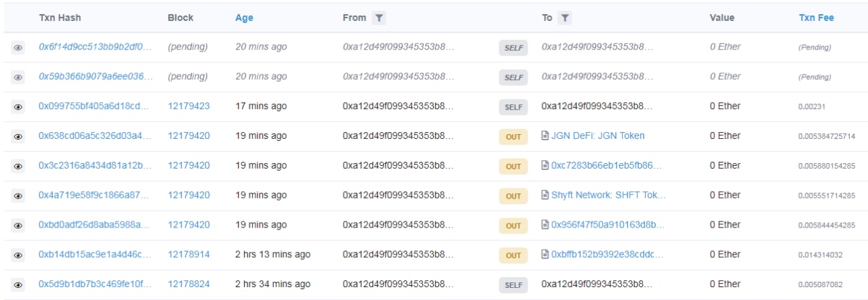Select the fee value 0.014314032
Screen dimensions: 868x300
tap(821, 255)
